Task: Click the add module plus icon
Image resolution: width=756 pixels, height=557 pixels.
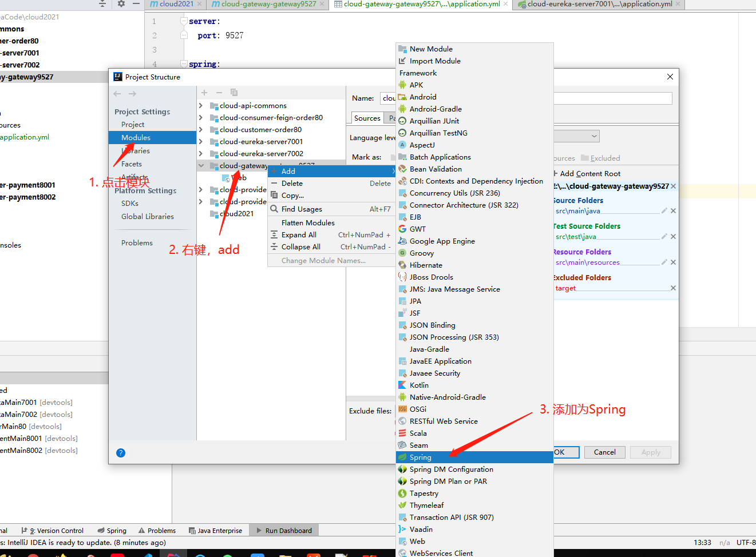Action: pos(204,93)
